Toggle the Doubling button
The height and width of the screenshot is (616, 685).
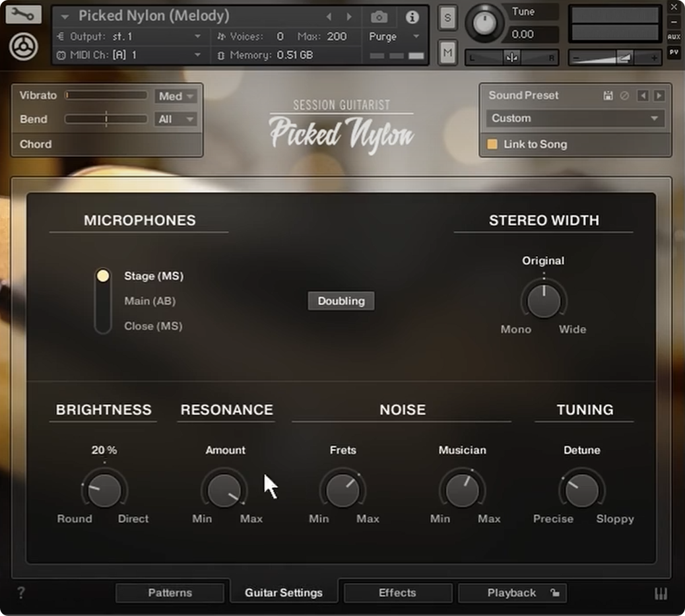pyautogui.click(x=341, y=301)
